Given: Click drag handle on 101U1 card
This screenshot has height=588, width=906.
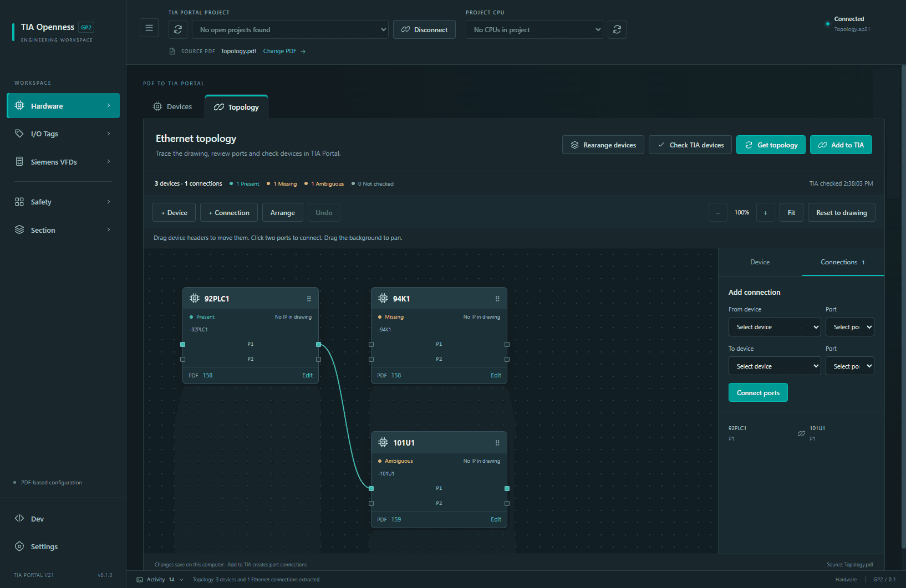Looking at the screenshot, I should [497, 443].
